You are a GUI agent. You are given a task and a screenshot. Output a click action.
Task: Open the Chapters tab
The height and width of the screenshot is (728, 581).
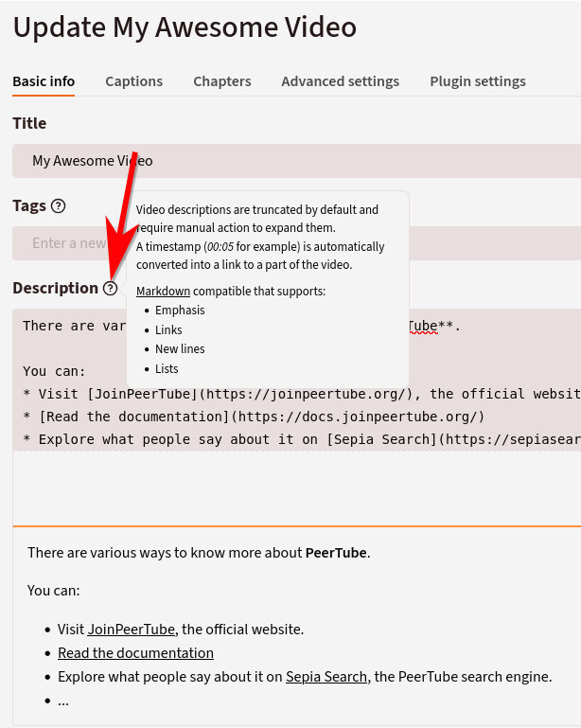pyautogui.click(x=222, y=81)
